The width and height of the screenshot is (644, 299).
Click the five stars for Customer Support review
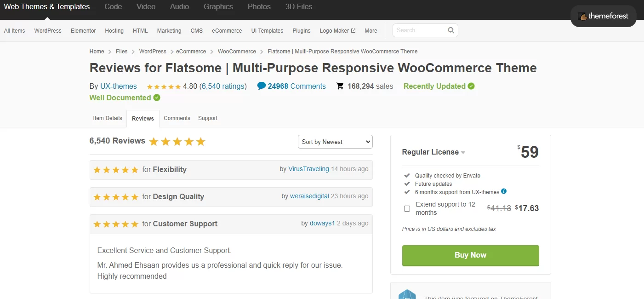point(116,224)
